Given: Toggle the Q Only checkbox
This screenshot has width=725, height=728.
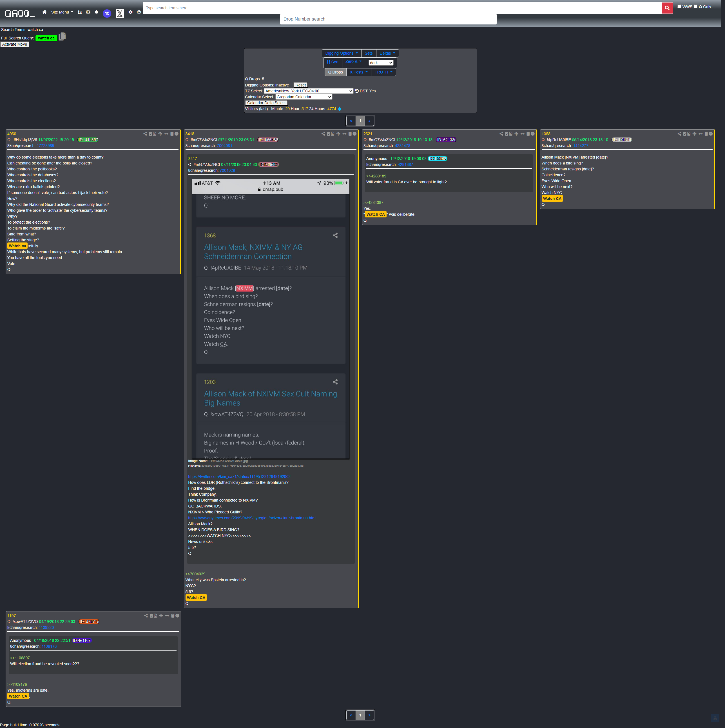Looking at the screenshot, I should tap(696, 6).
